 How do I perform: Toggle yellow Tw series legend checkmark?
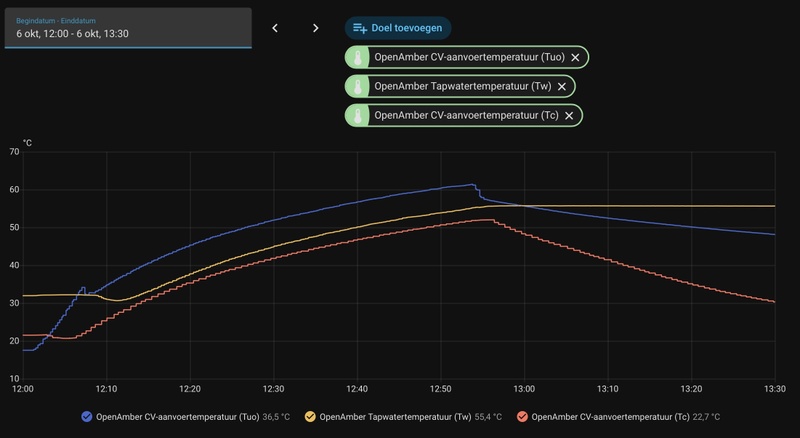[310, 417]
